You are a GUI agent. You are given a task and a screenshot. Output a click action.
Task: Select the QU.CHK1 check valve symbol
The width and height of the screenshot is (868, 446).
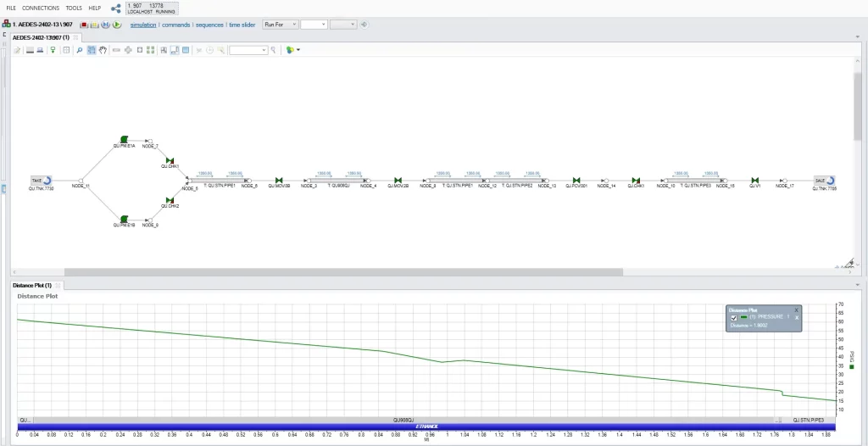[170, 160]
